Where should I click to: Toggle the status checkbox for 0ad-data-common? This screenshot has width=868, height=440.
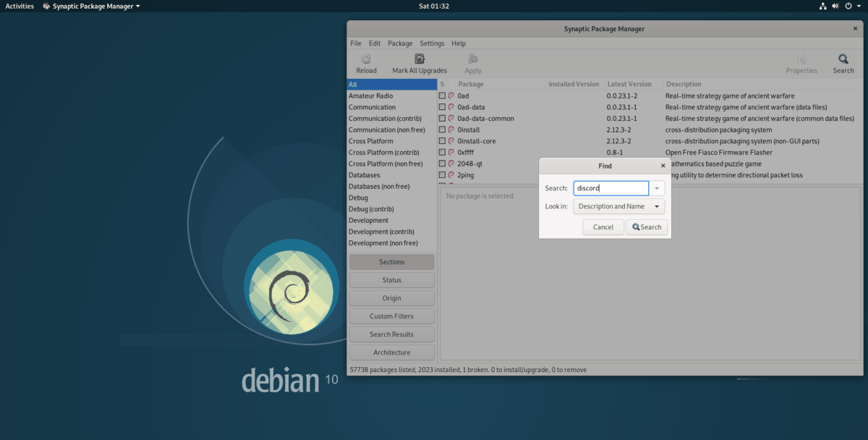(x=442, y=119)
